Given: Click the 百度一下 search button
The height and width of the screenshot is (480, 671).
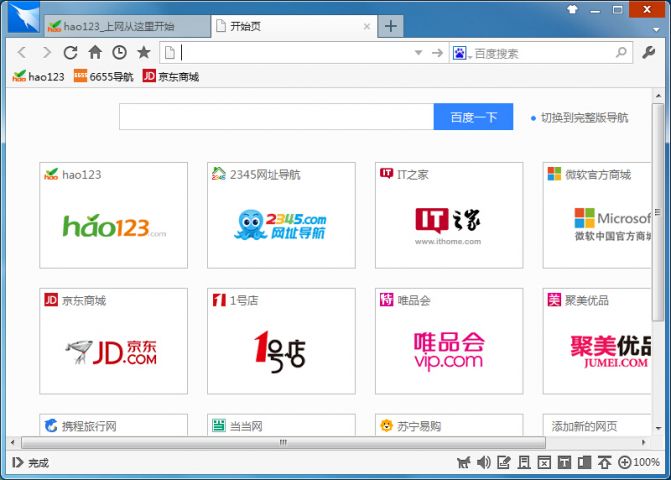Looking at the screenshot, I should tap(473, 117).
